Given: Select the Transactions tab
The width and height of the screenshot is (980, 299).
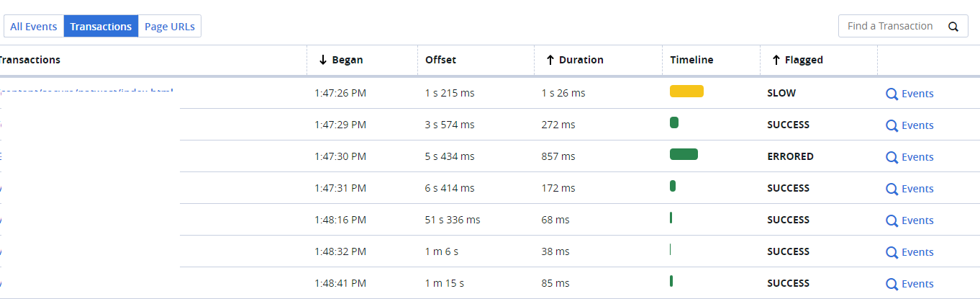Looking at the screenshot, I should [101, 27].
